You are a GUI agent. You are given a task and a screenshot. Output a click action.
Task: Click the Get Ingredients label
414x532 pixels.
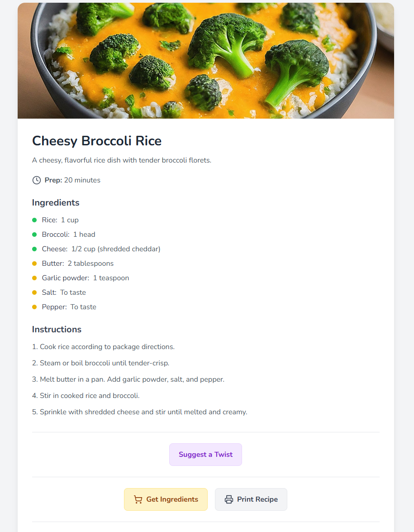point(172,499)
